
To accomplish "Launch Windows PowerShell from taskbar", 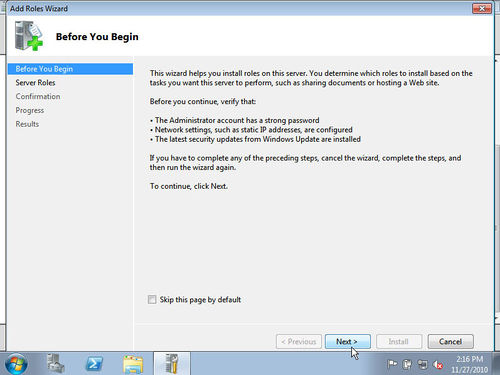I will (94, 364).
